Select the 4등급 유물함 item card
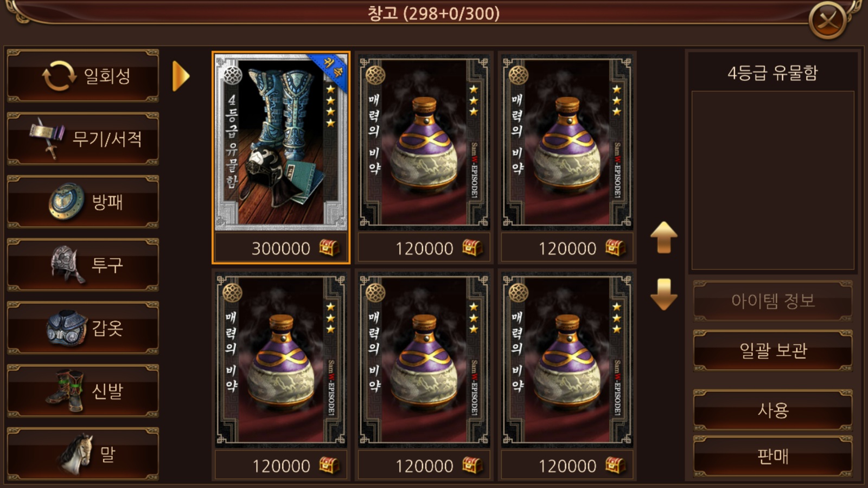The image size is (868, 488). (x=281, y=158)
